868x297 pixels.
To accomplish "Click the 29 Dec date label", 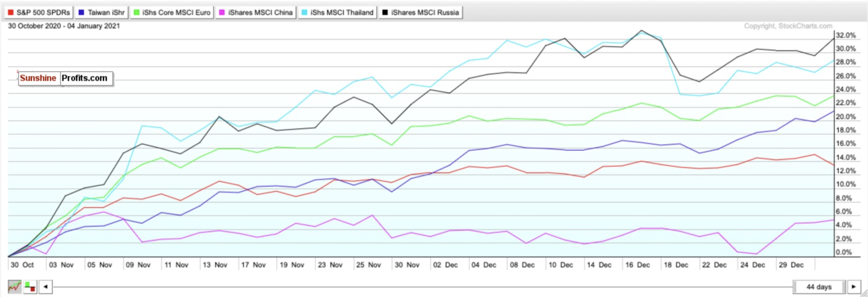I will [791, 265].
